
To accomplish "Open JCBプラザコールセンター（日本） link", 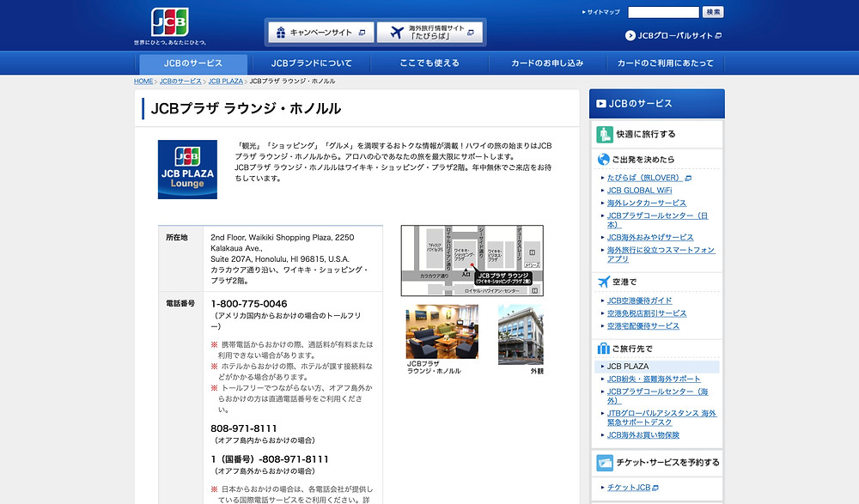I will [657, 220].
